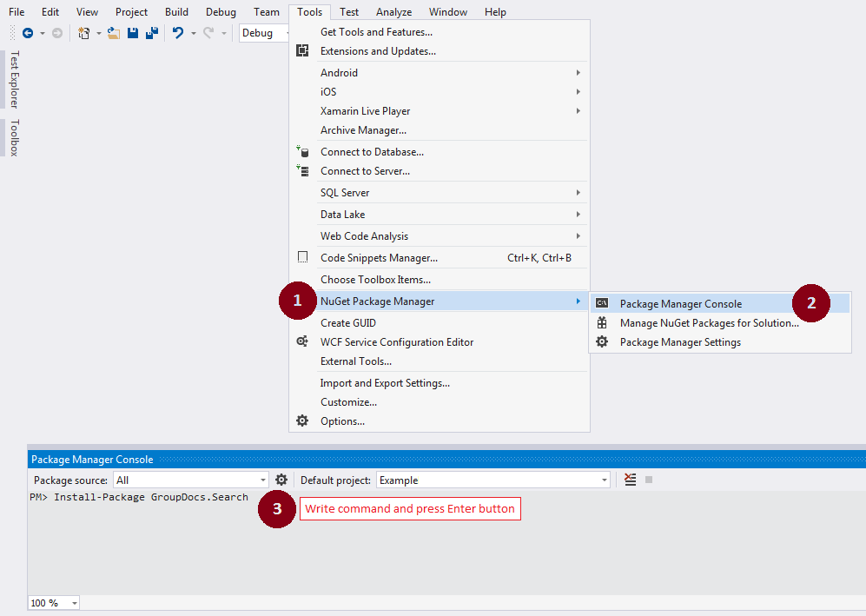Click the Open File folder icon
Image resolution: width=866 pixels, height=616 pixels.
point(113,33)
